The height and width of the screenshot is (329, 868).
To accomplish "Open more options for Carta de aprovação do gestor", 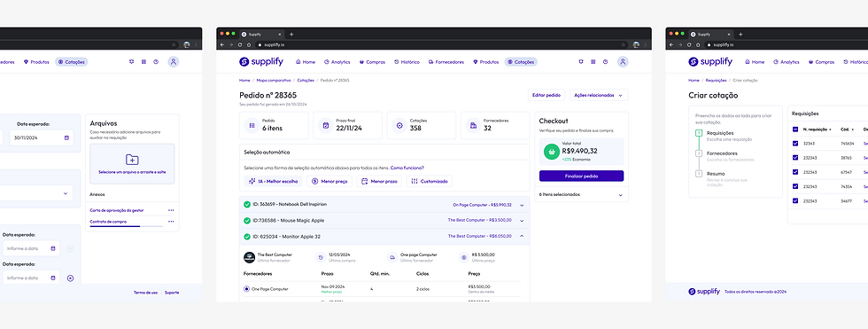I will tap(171, 210).
